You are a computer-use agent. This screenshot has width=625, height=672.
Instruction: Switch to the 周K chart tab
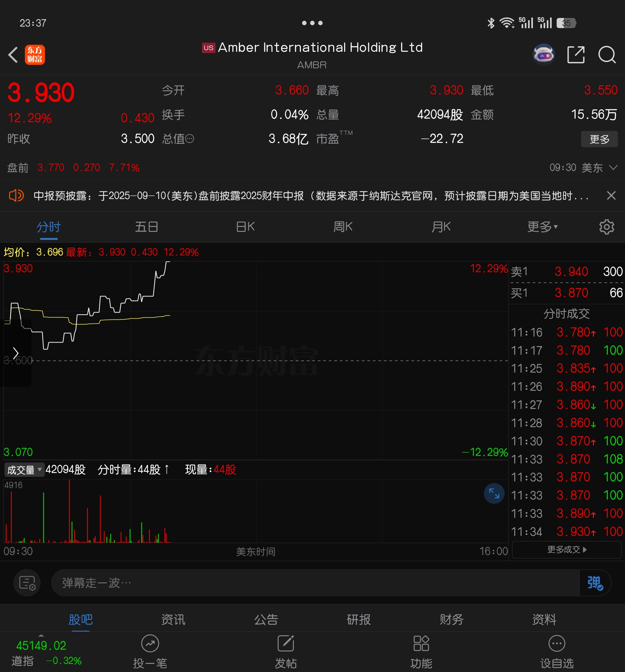[x=343, y=227]
